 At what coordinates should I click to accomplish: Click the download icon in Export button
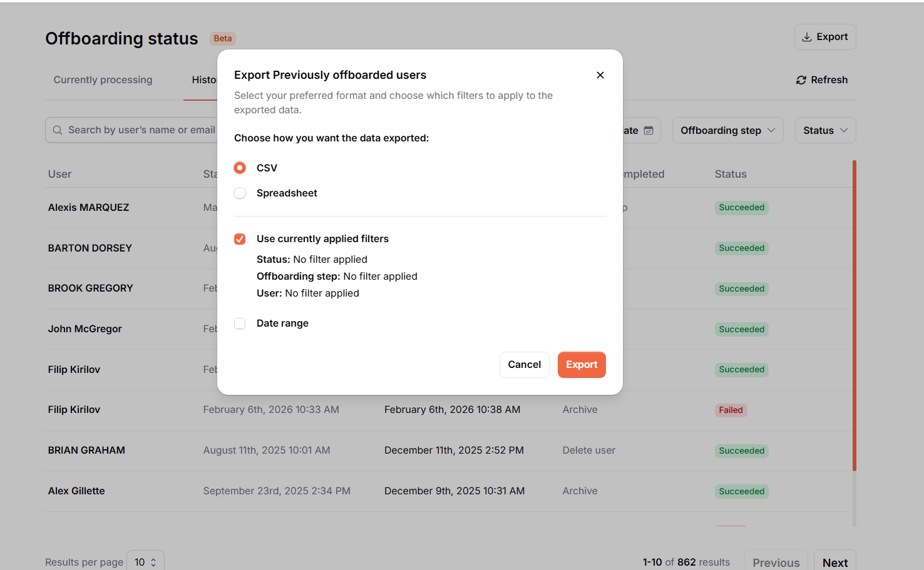click(x=807, y=37)
